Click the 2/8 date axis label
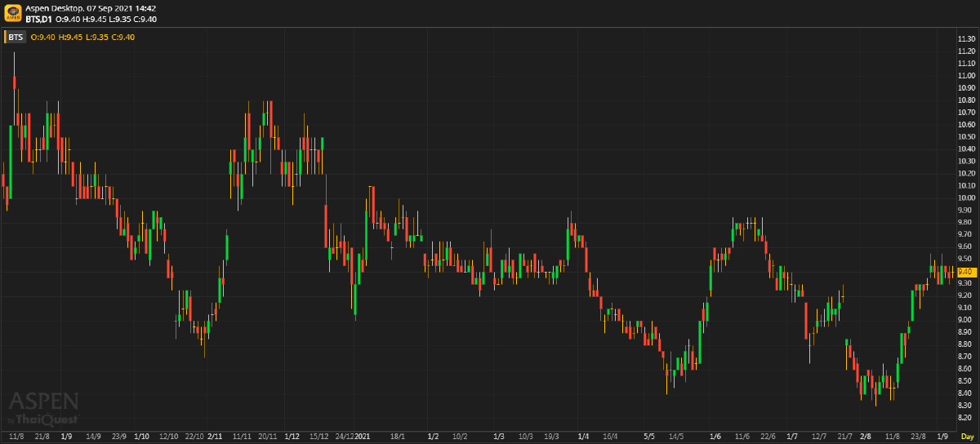Screen dimensions: 980x444 point(866,437)
